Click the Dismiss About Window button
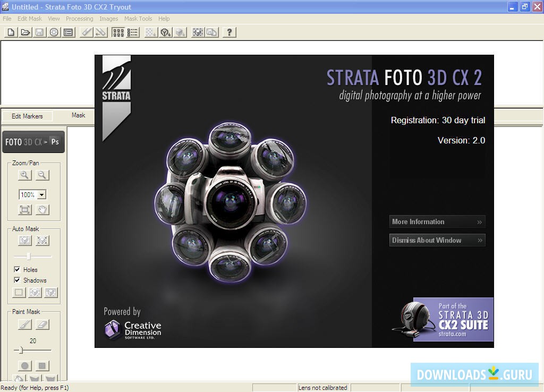This screenshot has height=392, width=544. tap(437, 240)
